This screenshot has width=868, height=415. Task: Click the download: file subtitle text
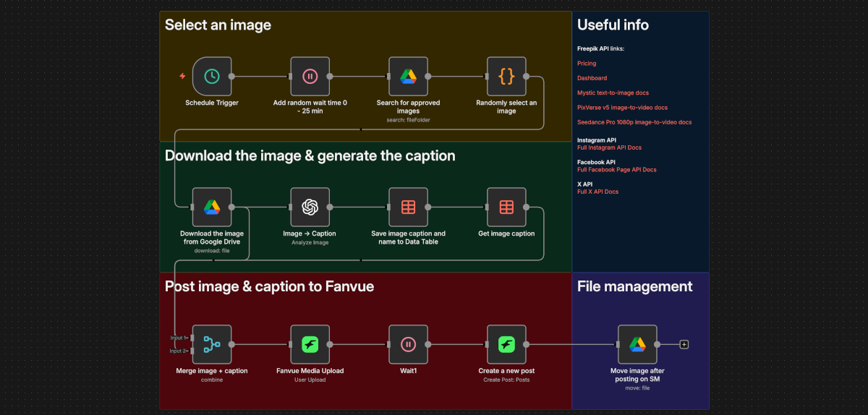coord(212,251)
